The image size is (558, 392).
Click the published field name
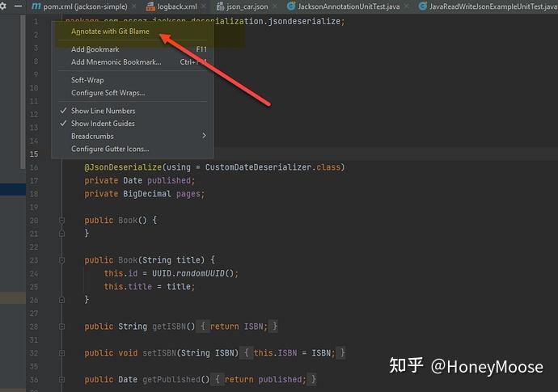(x=169, y=181)
